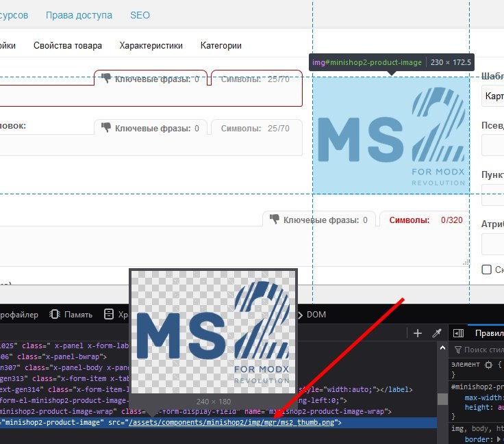Select the Свойства товара tab
The width and height of the screenshot is (504, 444).
68,46
